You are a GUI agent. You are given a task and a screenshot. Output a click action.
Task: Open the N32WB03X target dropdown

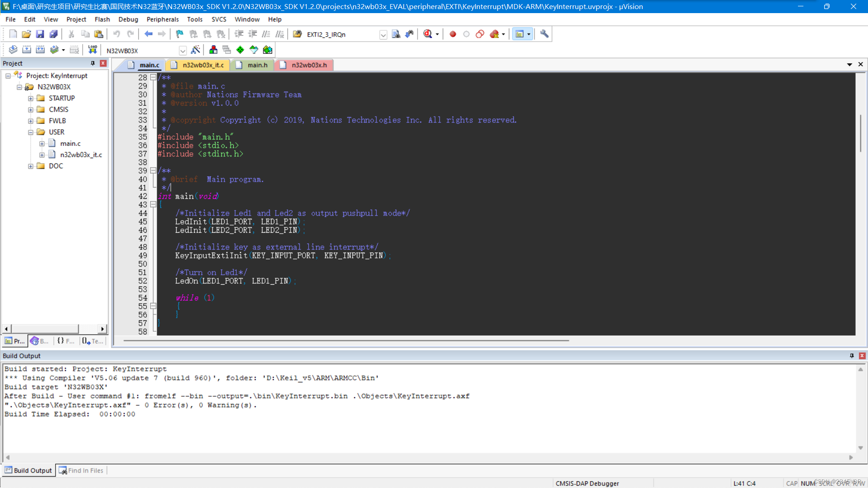coord(183,51)
